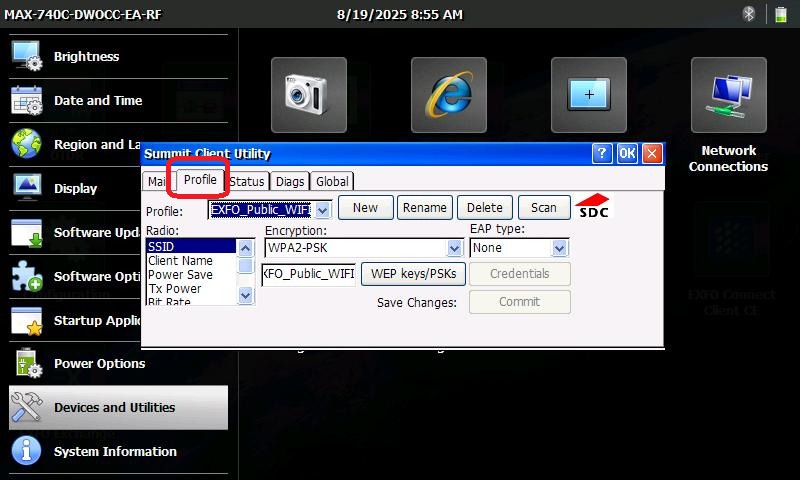This screenshot has height=480, width=800.
Task: Select Bit Rate in the Radio list
Action: click(x=191, y=300)
